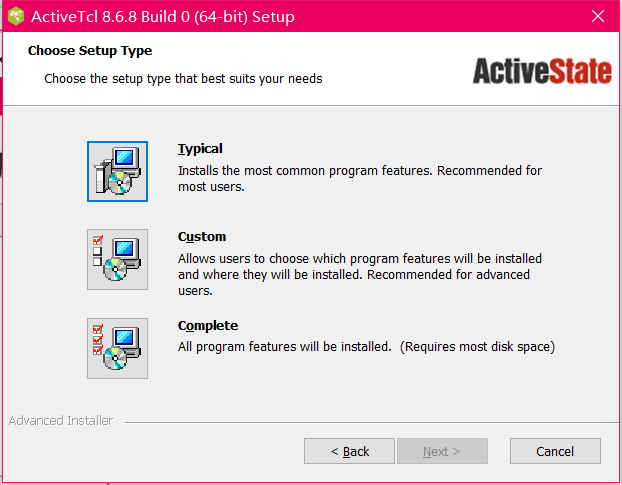Click the ActiveTcl 8.6.8 Setup title text
Image resolution: width=622 pixels, height=485 pixels.
click(x=163, y=17)
